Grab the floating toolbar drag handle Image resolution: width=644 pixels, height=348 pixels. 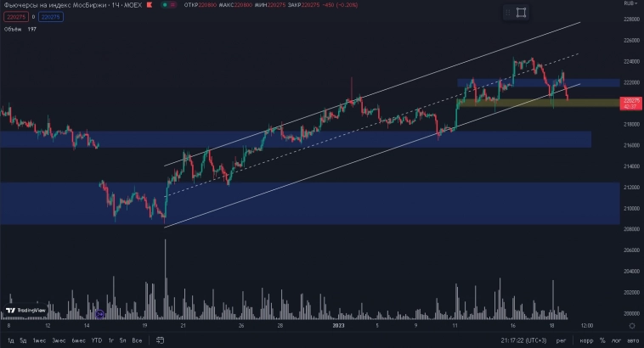click(508, 13)
